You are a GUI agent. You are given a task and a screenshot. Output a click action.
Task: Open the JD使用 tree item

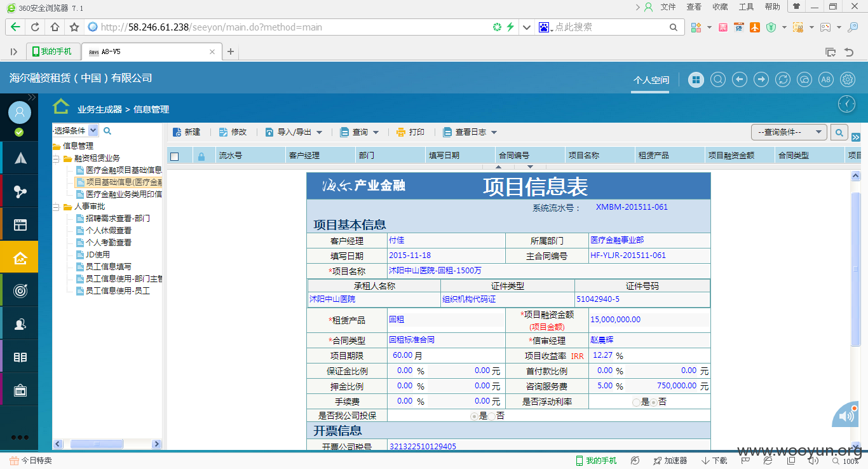[98, 255]
